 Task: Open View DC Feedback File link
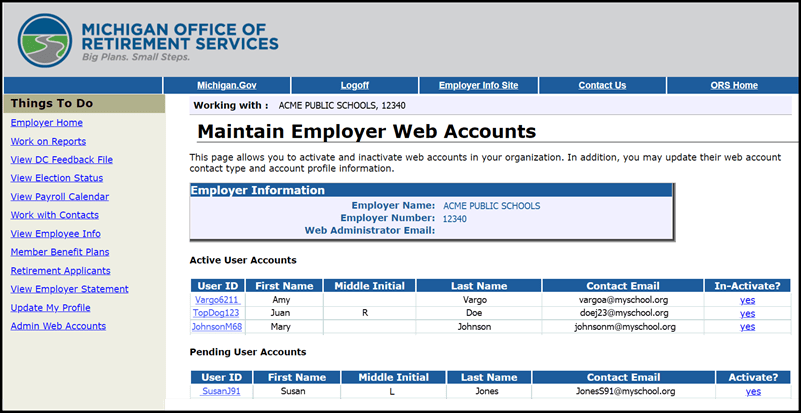(61, 159)
